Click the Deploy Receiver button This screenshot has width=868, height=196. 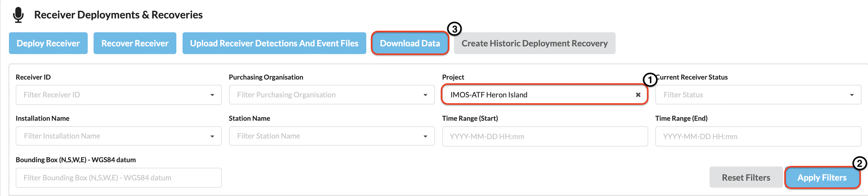[48, 43]
